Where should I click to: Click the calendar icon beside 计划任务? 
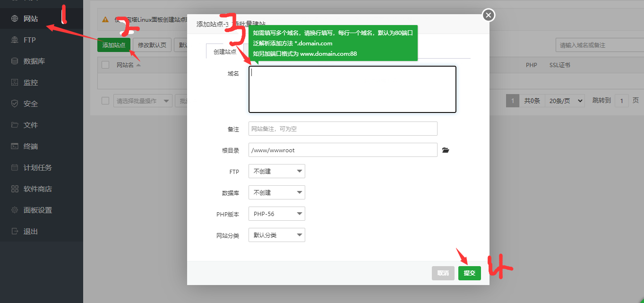pos(15,168)
